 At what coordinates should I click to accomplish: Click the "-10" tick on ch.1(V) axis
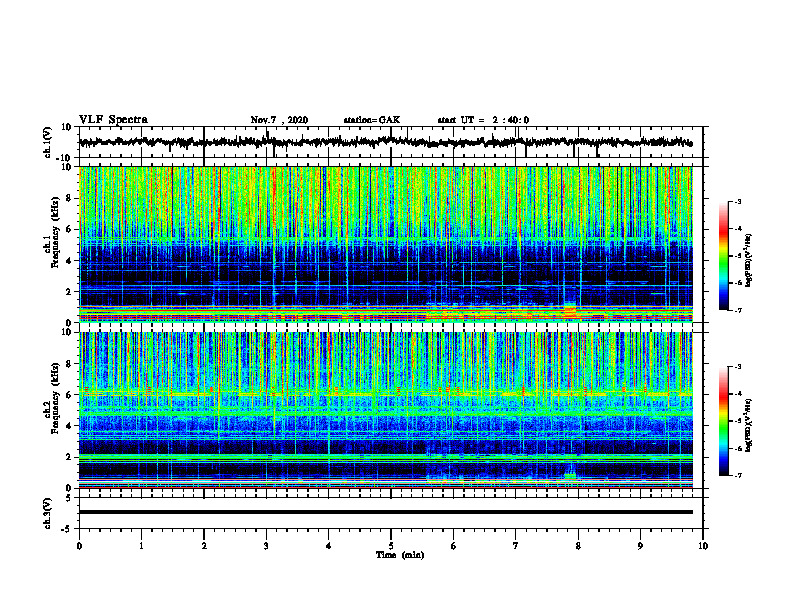coord(65,158)
